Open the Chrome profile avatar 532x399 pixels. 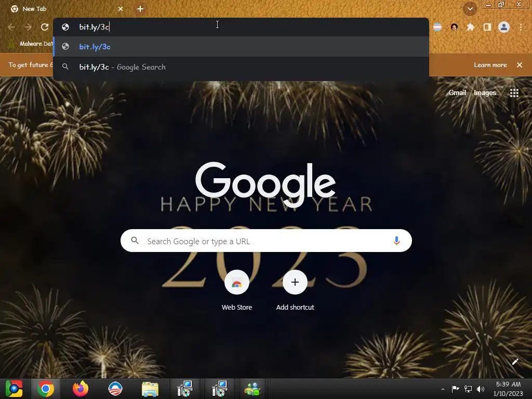point(504,27)
